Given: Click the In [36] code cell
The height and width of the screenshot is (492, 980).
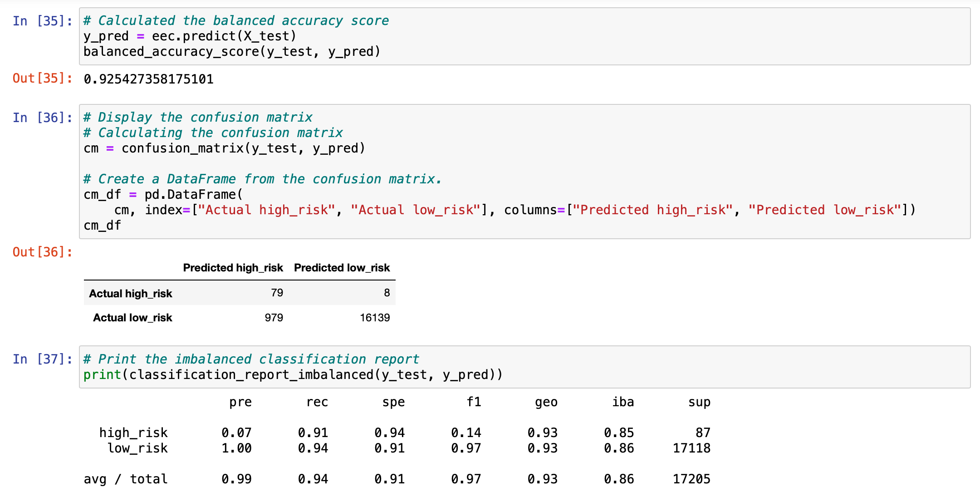Looking at the screenshot, I should 524,172.
